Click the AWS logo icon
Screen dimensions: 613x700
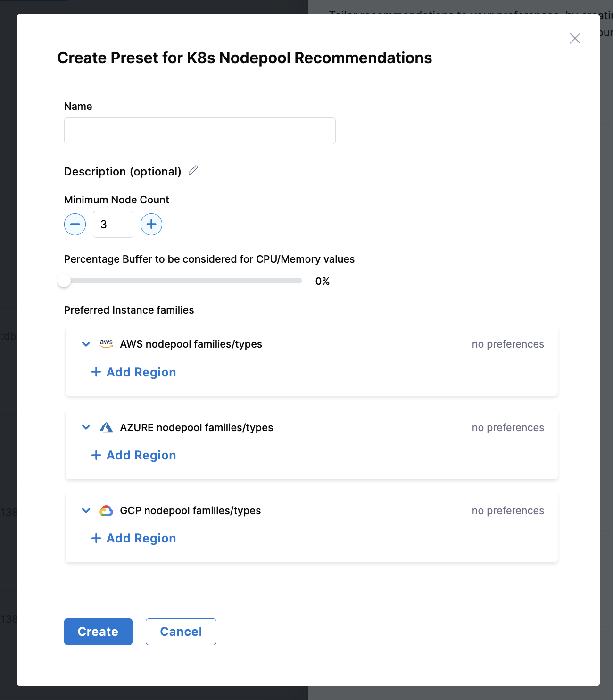(x=106, y=344)
